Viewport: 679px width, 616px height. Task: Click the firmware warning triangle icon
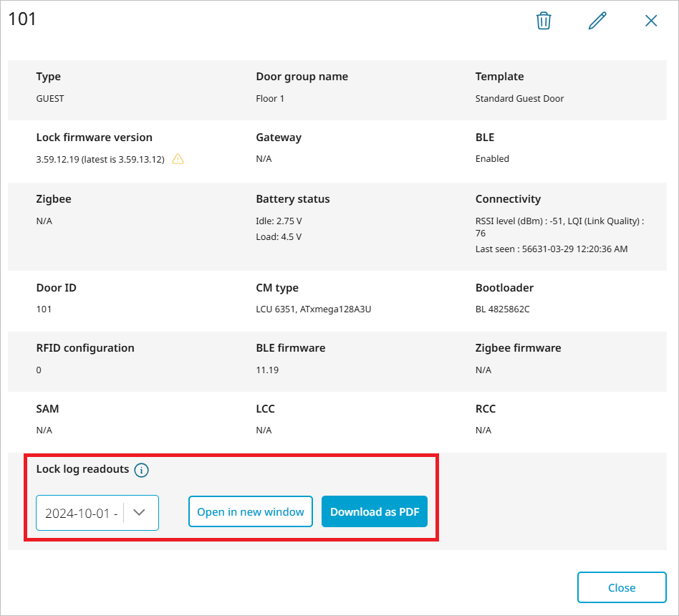(x=178, y=159)
